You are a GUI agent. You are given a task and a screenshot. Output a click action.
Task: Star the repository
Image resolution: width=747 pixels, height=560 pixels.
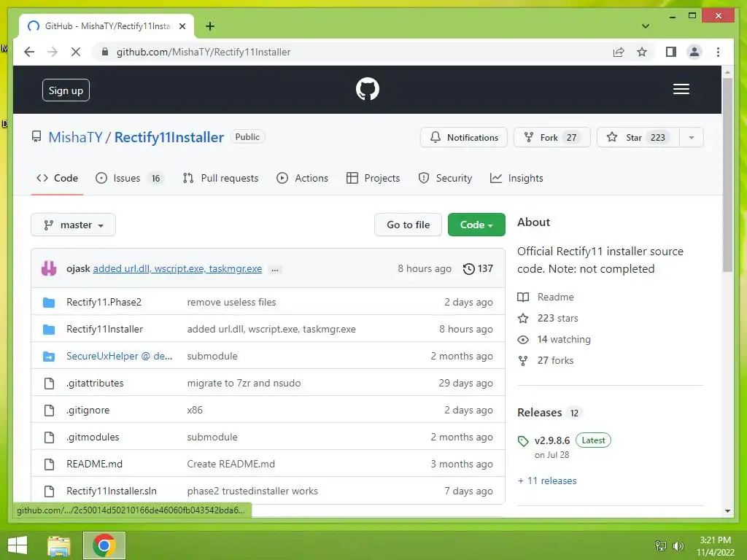point(638,138)
